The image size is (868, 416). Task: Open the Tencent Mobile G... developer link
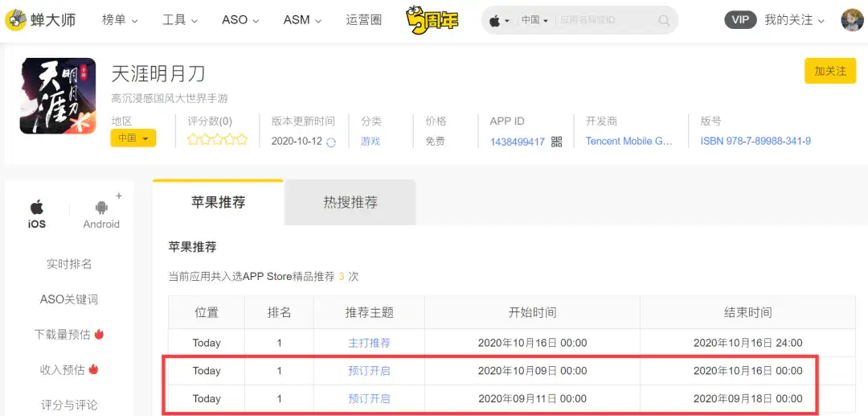(x=628, y=142)
